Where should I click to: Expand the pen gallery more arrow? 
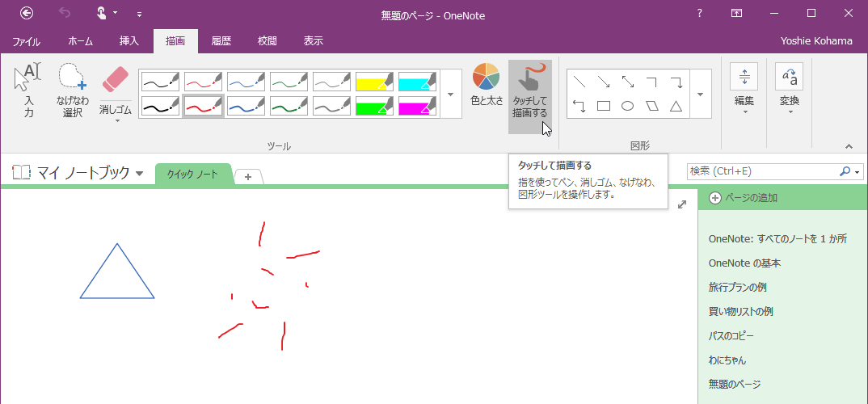(x=451, y=94)
